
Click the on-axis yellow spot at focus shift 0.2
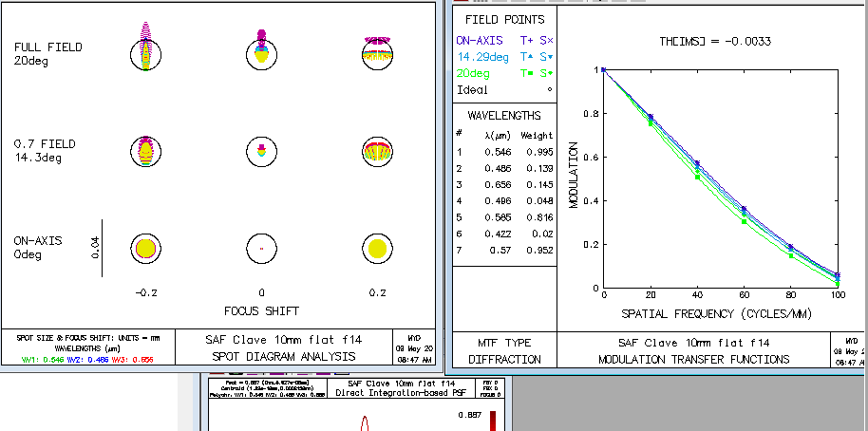pos(378,249)
